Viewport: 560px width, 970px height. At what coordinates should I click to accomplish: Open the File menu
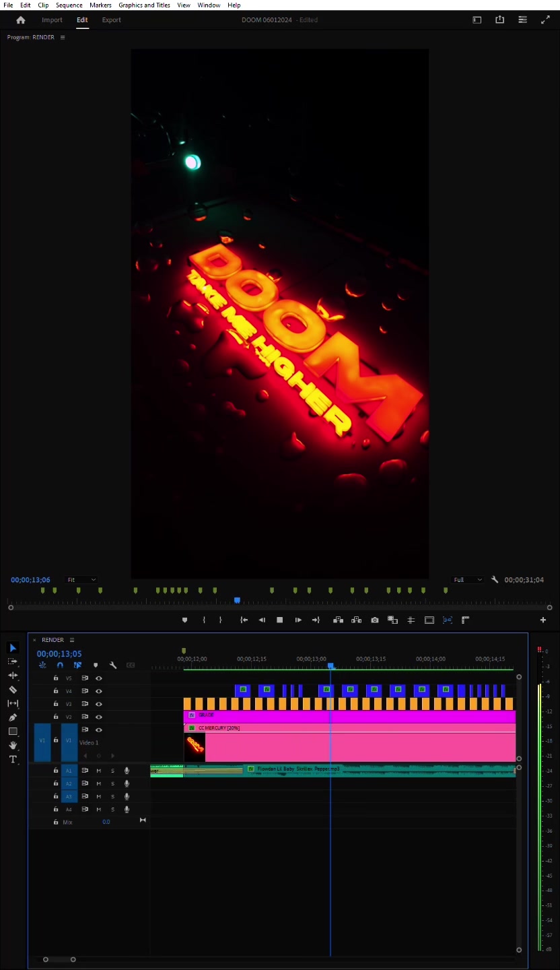pos(8,5)
